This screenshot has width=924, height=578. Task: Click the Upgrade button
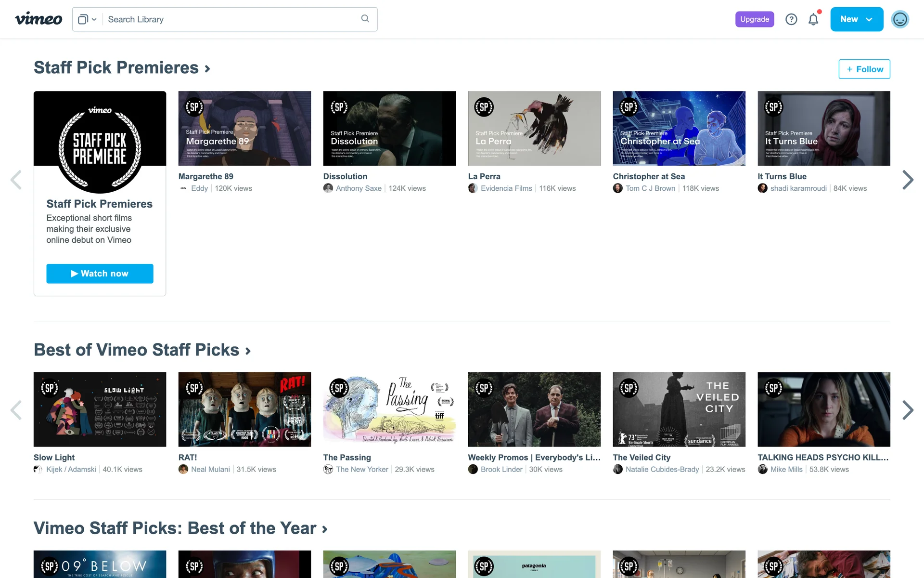tap(754, 19)
